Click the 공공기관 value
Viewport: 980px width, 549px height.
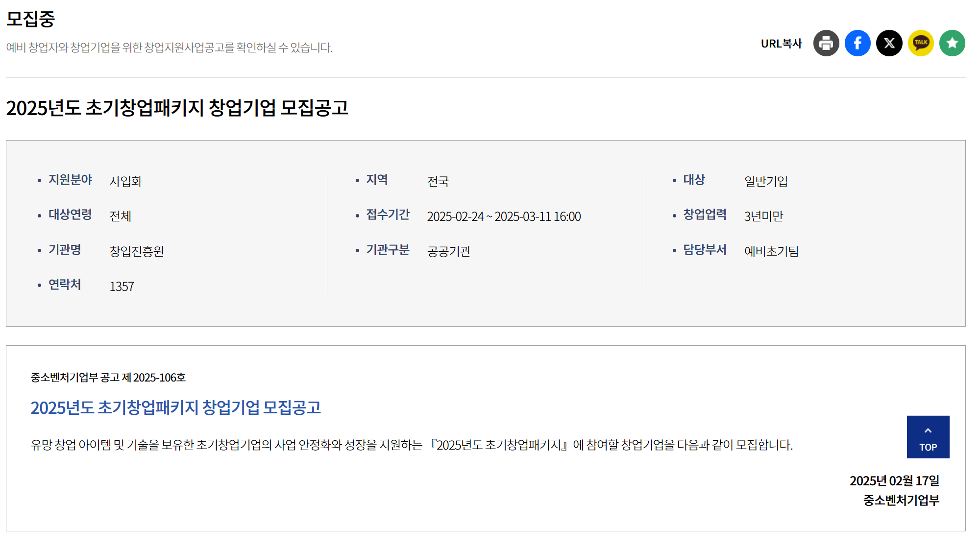coord(449,251)
